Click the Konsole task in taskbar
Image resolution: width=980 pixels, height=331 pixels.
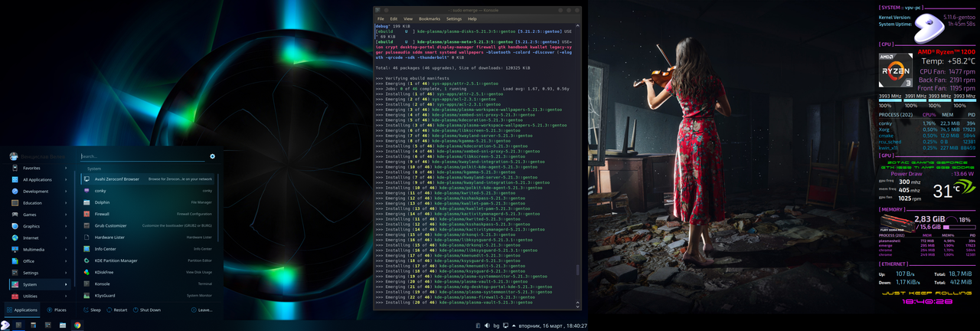pyautogui.click(x=18, y=326)
